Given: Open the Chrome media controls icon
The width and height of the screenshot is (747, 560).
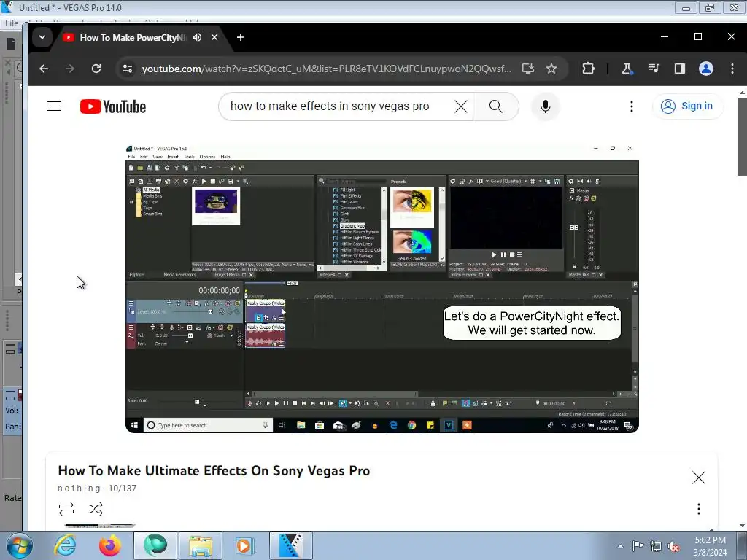Looking at the screenshot, I should (x=654, y=69).
